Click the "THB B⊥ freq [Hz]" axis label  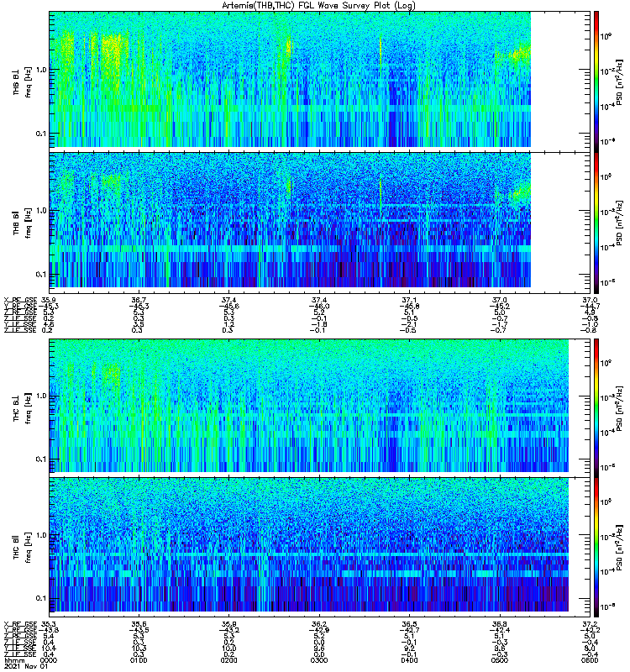pos(23,81)
